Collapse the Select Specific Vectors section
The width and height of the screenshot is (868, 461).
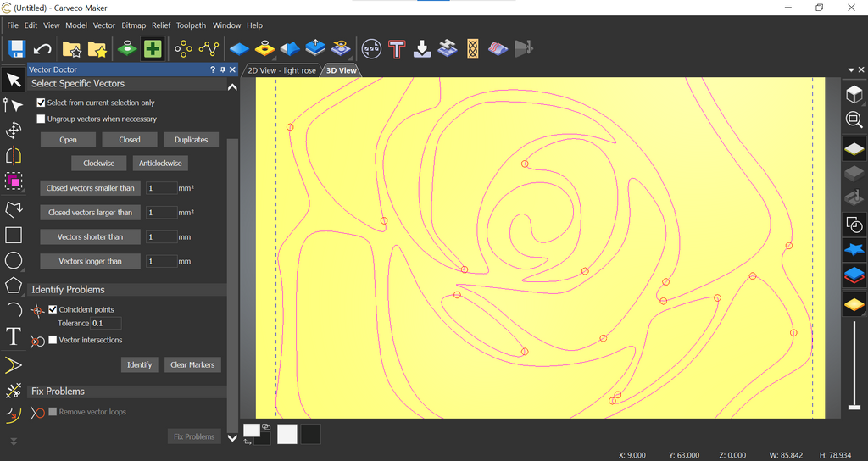coord(231,85)
